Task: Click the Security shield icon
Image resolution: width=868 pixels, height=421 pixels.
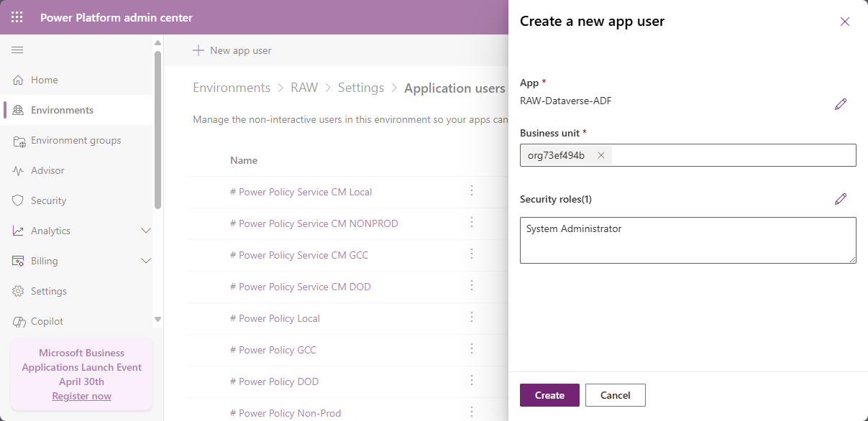Action: coord(18,200)
